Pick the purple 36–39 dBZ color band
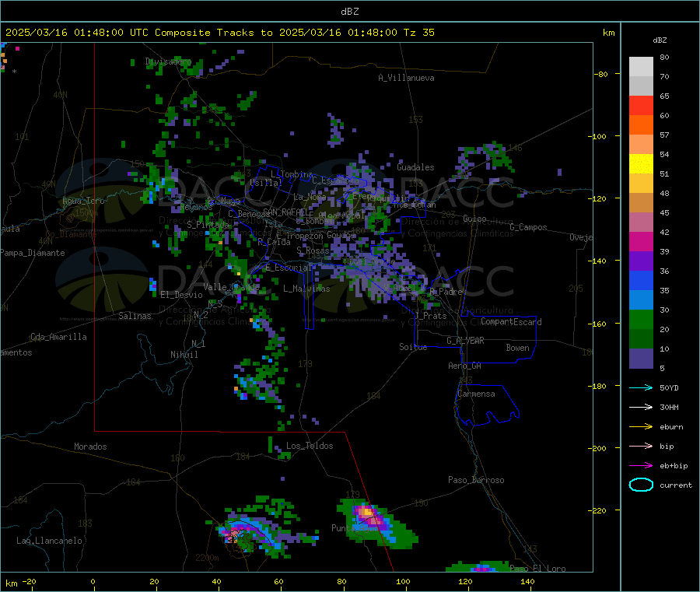The height and width of the screenshot is (592, 700). point(641,261)
